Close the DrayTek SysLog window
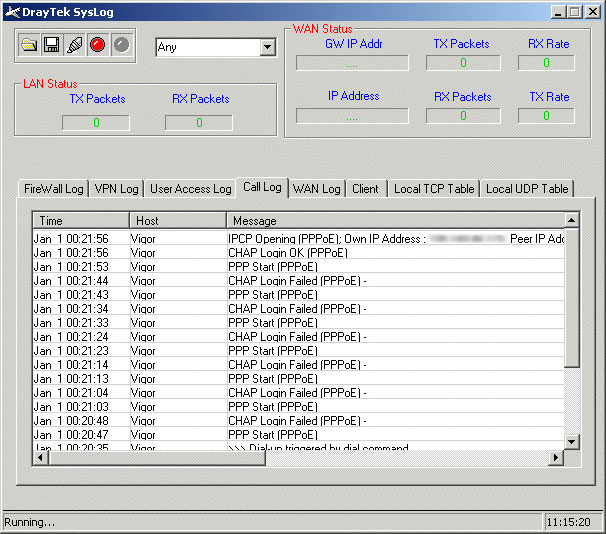 tap(592, 12)
